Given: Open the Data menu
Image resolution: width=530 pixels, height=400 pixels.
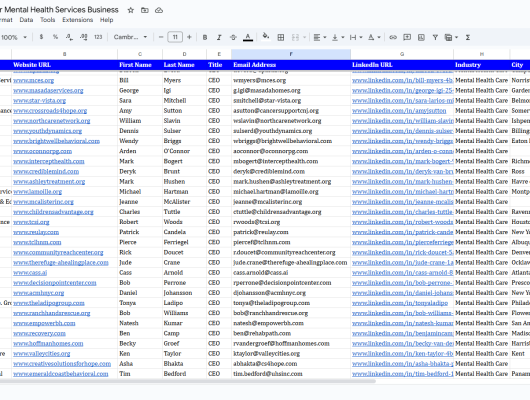Looking at the screenshot, I should pyautogui.click(x=26, y=20).
